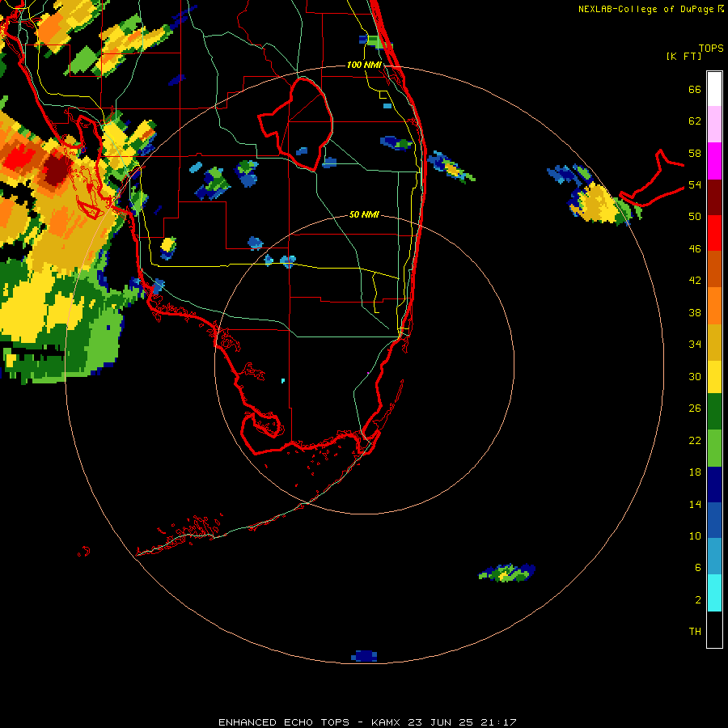Click the [K FT] units label
This screenshot has width=728, height=728.
(684, 56)
